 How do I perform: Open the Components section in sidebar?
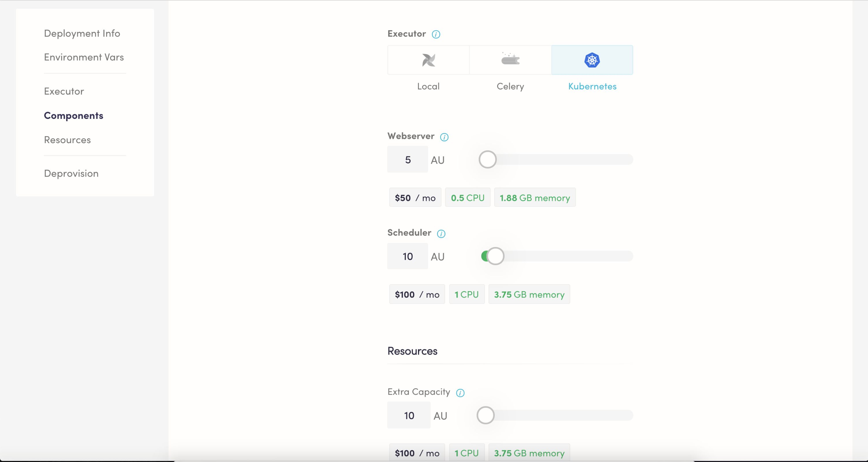[73, 115]
